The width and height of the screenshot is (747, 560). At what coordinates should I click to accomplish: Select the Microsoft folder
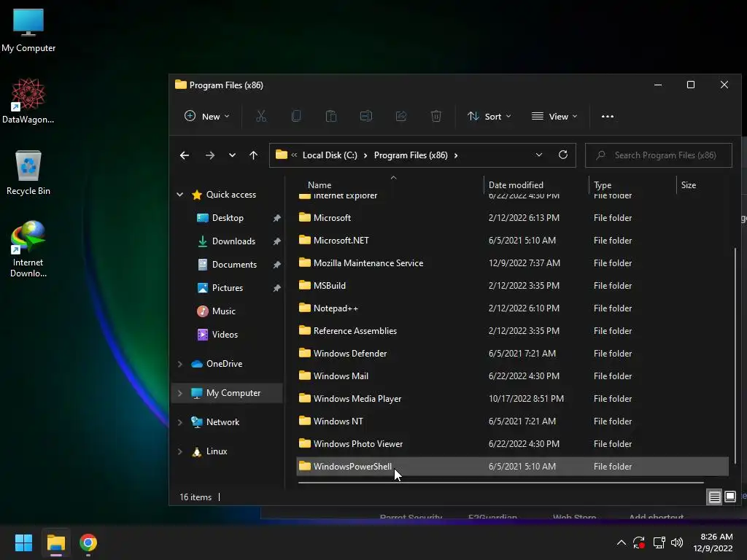pyautogui.click(x=512, y=217)
